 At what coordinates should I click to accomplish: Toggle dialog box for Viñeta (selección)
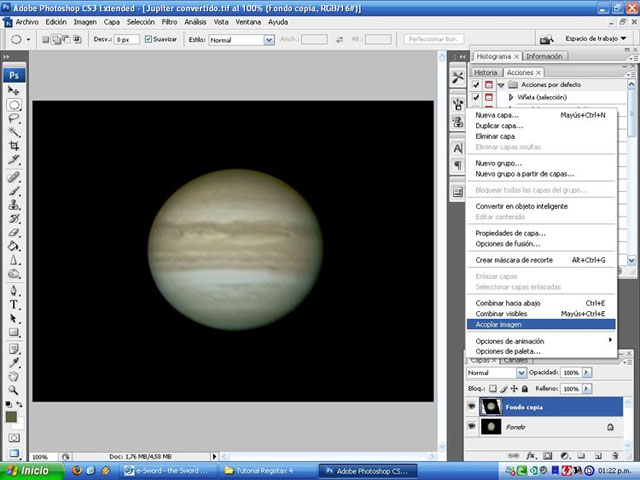(x=489, y=97)
